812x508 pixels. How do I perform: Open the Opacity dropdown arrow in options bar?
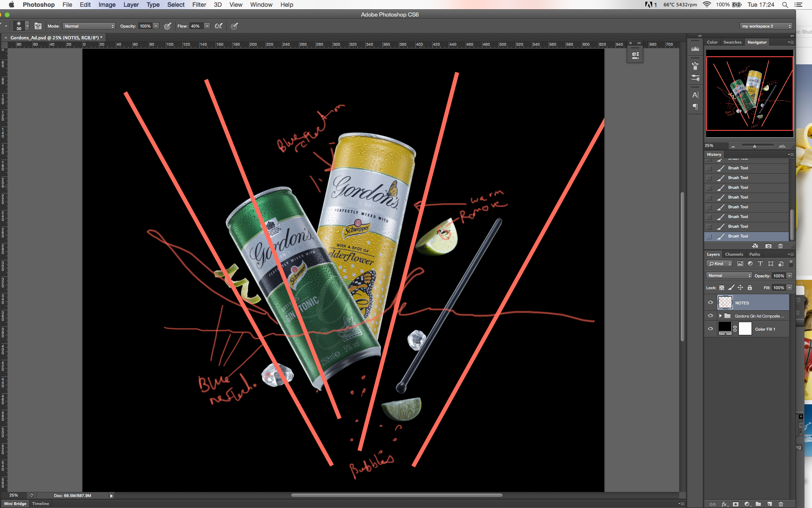[156, 26]
